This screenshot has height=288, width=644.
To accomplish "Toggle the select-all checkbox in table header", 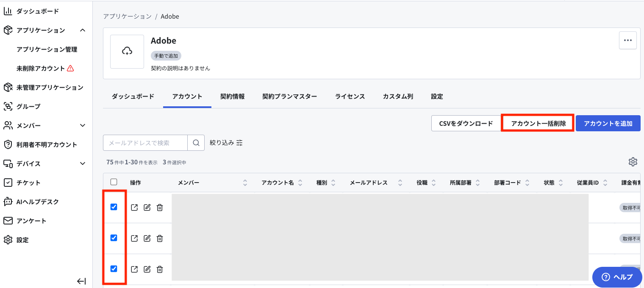I will tap(114, 182).
